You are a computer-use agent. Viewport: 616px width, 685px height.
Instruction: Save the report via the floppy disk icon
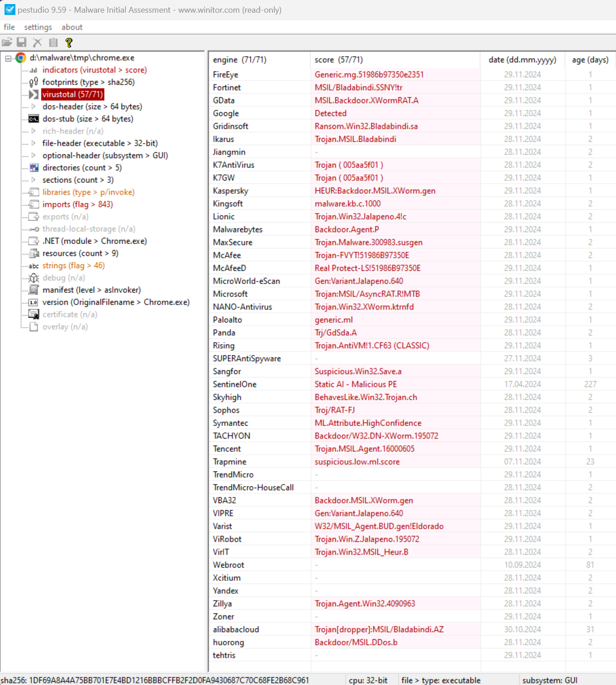point(22,42)
